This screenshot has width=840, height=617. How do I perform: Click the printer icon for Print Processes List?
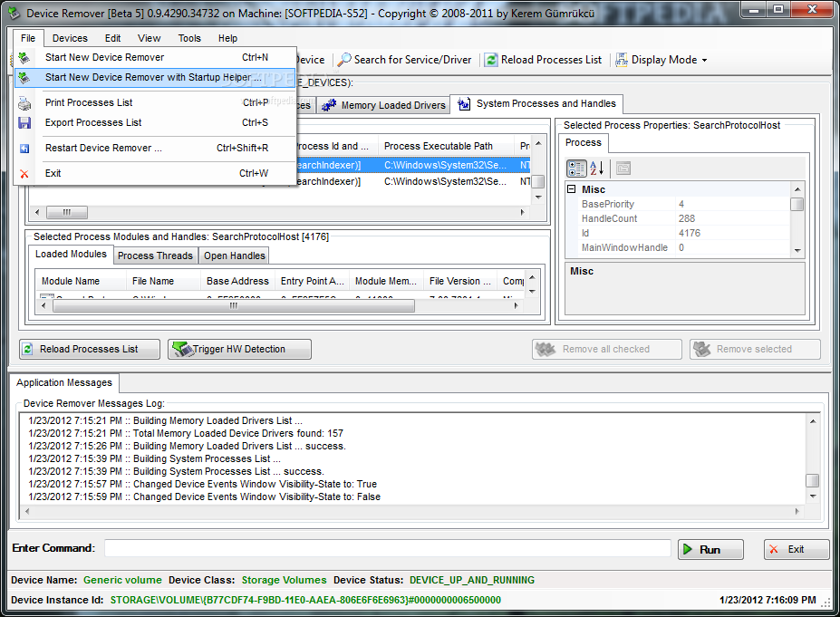(x=24, y=103)
